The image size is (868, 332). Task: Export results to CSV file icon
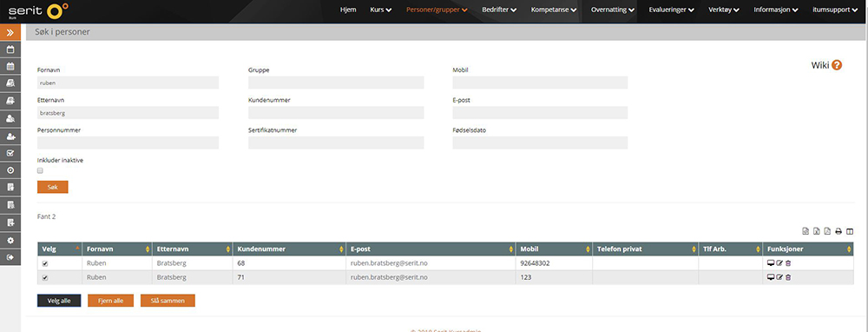pyautogui.click(x=806, y=231)
